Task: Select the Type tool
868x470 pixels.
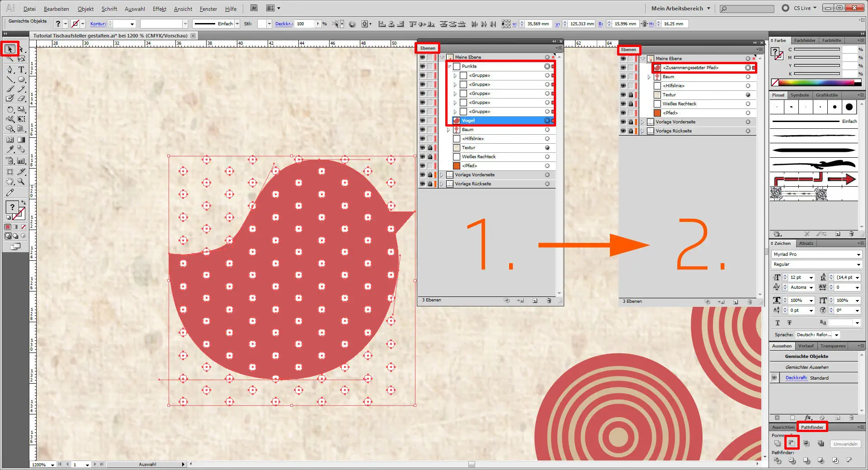Action: click(21, 70)
